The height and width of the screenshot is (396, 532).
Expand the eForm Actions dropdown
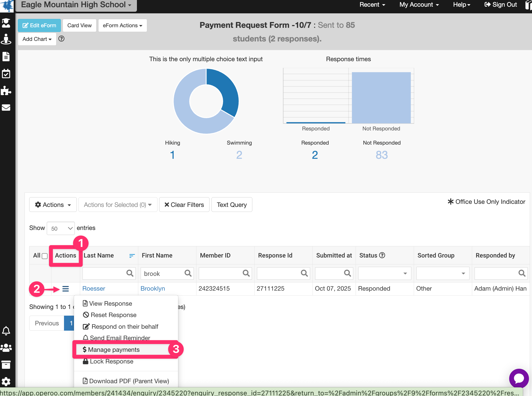click(x=122, y=25)
